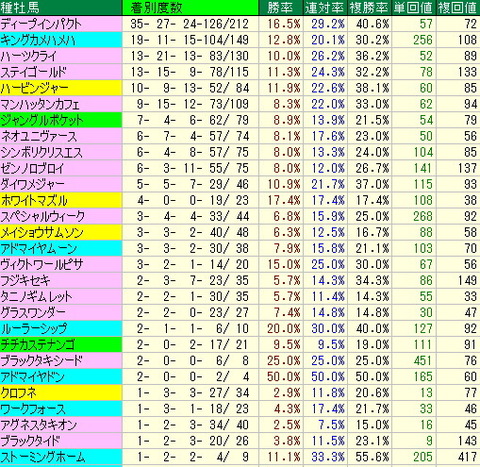
Task: Select the ブラックタキシード sire name cell
Action: [x=61, y=361]
